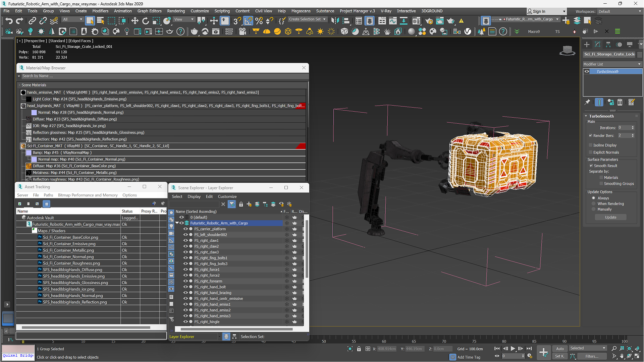The height and width of the screenshot is (362, 644).
Task: Select the Select and Rotate tool
Action: [x=145, y=21]
